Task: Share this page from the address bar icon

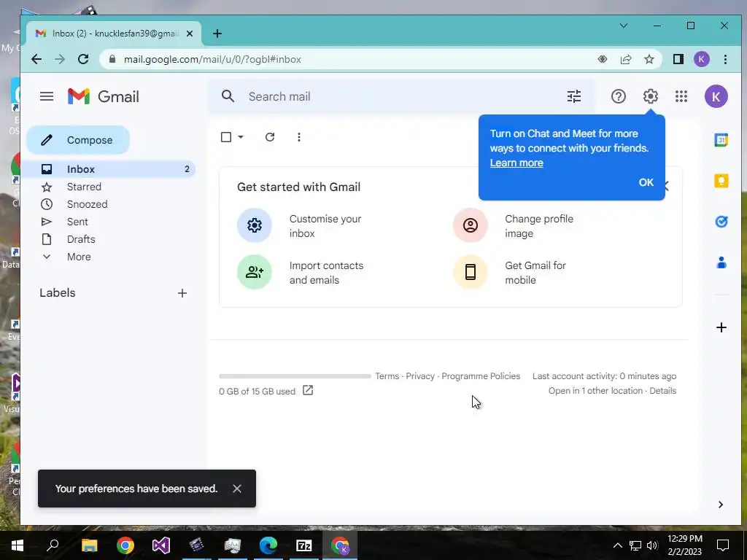Action: 625,60
